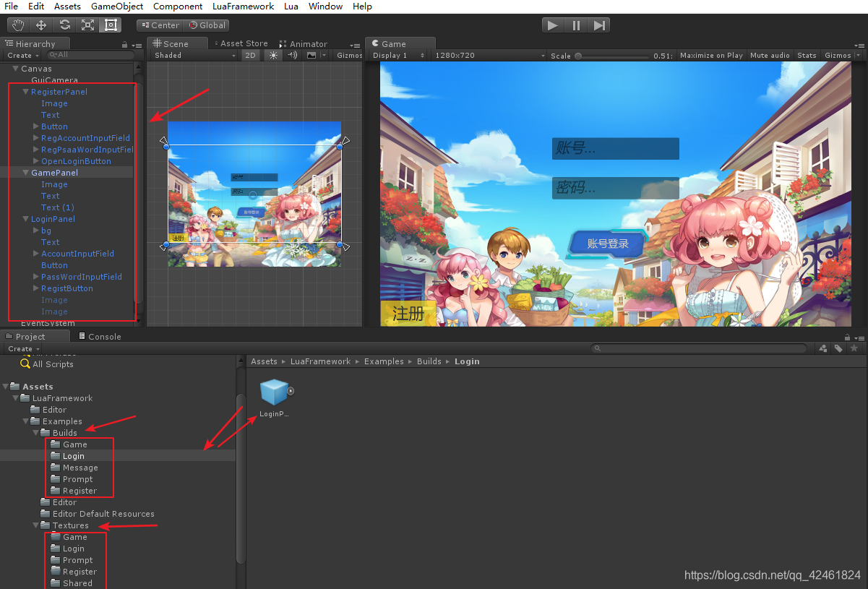Expand the PassWordInputField node
This screenshot has height=589, width=868.
pos(35,277)
